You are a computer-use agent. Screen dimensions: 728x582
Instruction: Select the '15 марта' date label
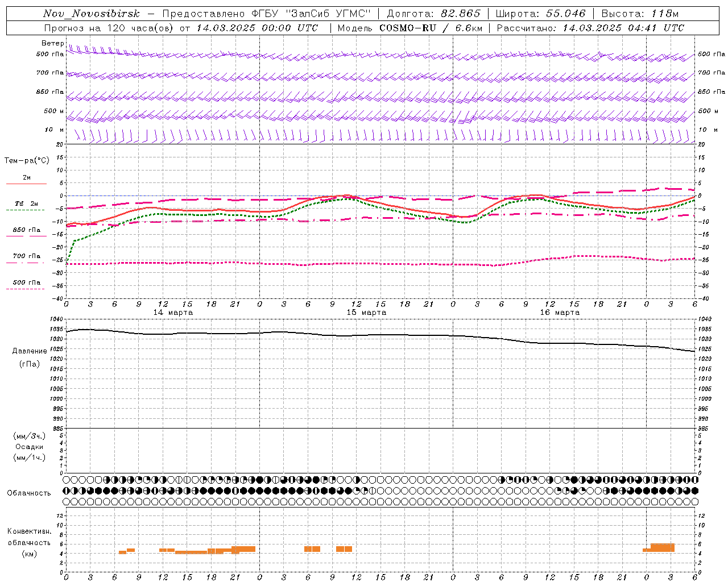[x=366, y=313]
